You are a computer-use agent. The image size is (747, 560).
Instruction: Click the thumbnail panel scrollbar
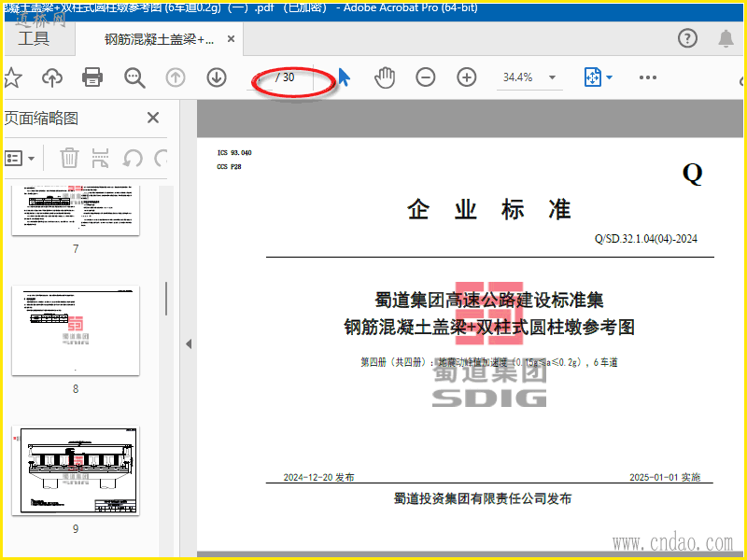point(166,299)
